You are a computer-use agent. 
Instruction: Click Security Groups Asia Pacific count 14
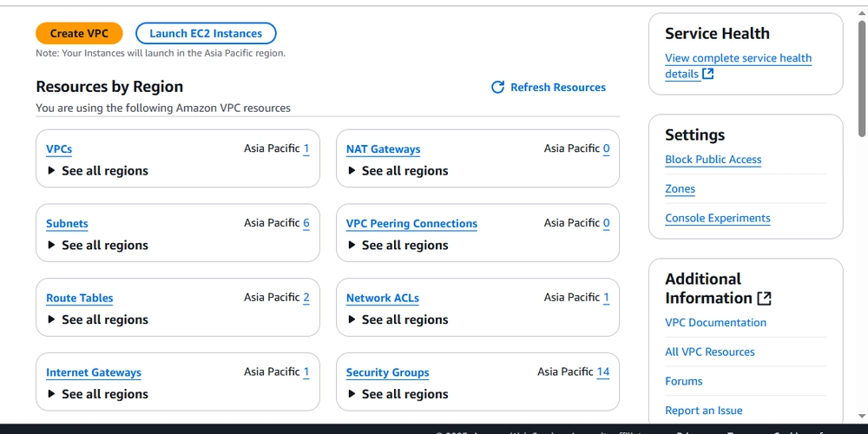tap(603, 372)
